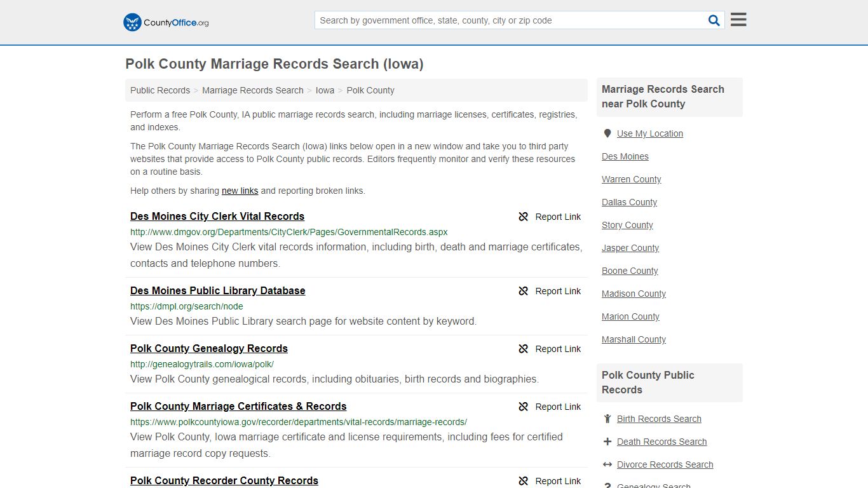Open Polk County Genealogy Records

pyautogui.click(x=209, y=348)
